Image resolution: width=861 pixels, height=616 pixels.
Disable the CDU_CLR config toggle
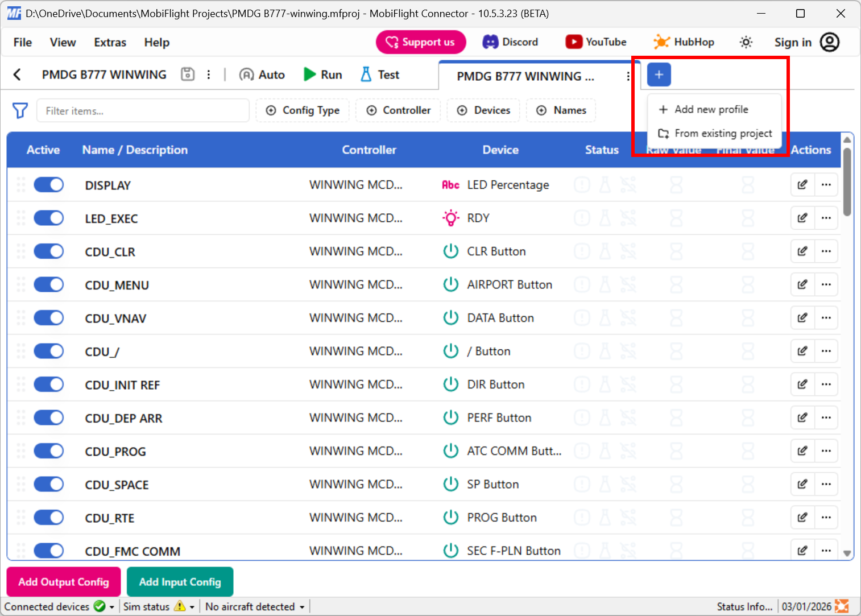[48, 251]
